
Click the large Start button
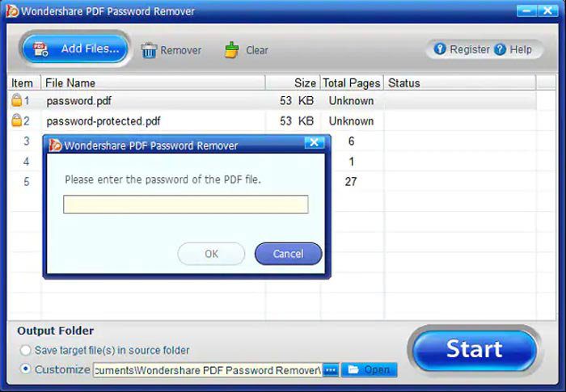(475, 349)
